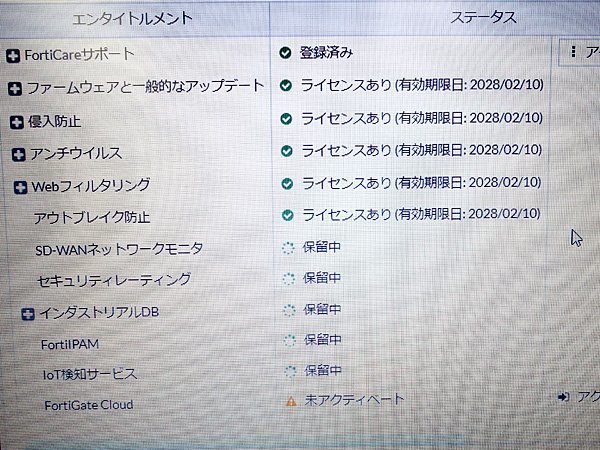Click 保留中 status for IoT検知サービス
This screenshot has width=600, height=450.
(323, 370)
